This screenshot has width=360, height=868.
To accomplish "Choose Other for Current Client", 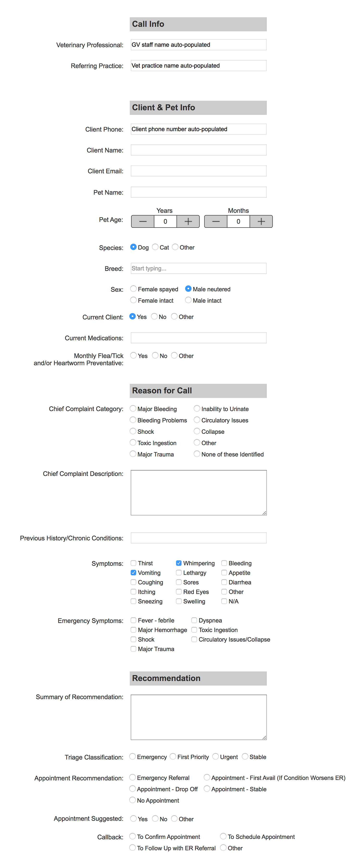I will (174, 316).
